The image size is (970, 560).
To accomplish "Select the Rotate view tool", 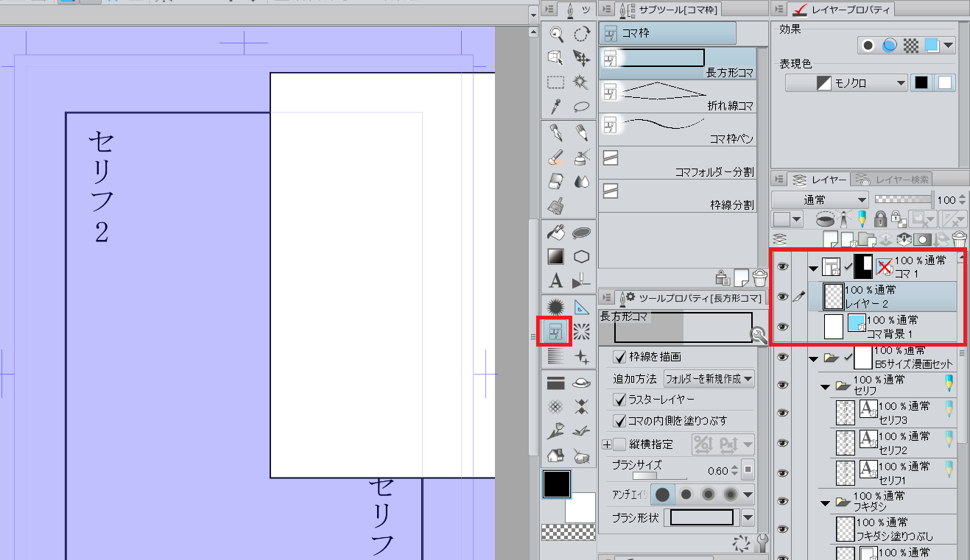I will click(582, 34).
